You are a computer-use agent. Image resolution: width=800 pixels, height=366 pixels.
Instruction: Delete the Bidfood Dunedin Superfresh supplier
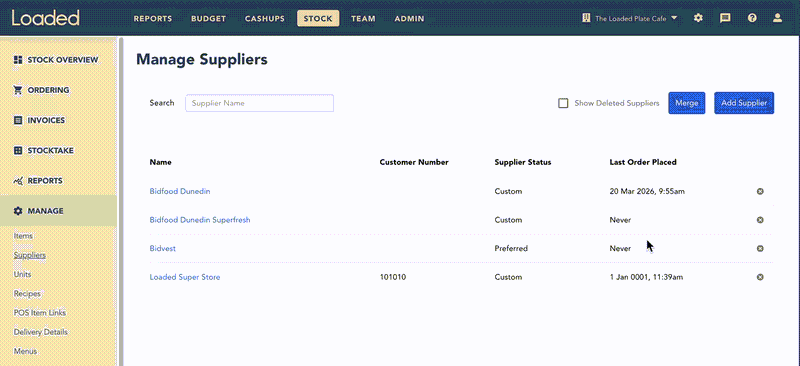coord(760,220)
